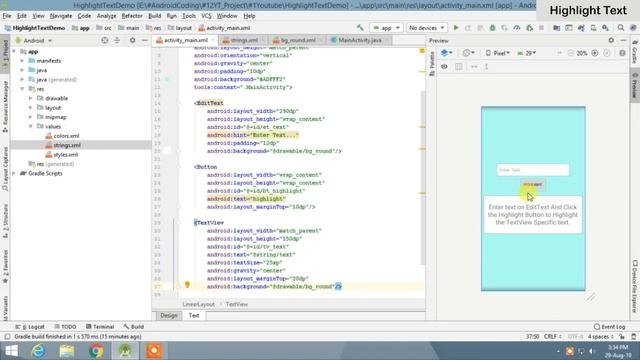
Task: Switch to Android Studio in the taskbar
Action: pos(125,351)
